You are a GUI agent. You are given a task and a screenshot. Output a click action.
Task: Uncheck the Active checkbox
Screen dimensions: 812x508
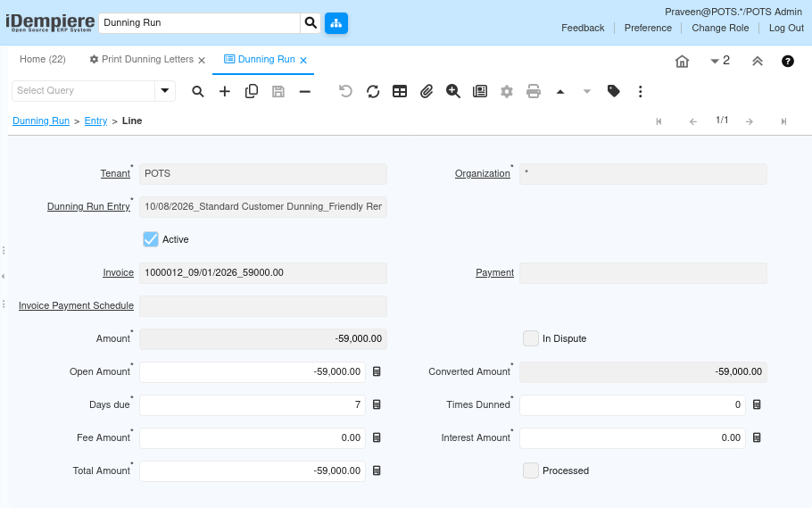click(151, 239)
